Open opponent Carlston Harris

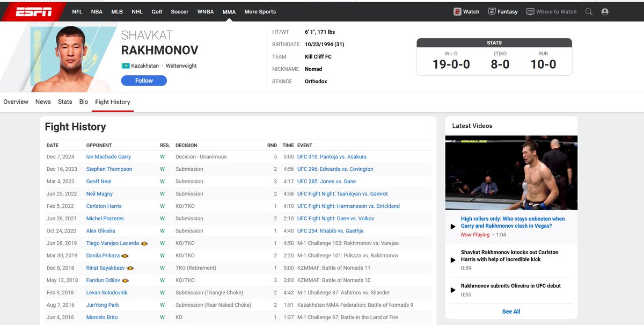[104, 206]
